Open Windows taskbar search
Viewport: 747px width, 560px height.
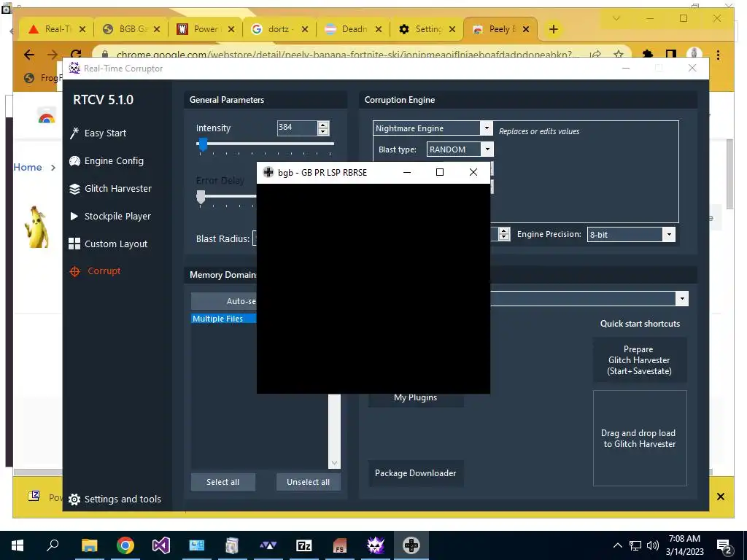[x=53, y=545]
